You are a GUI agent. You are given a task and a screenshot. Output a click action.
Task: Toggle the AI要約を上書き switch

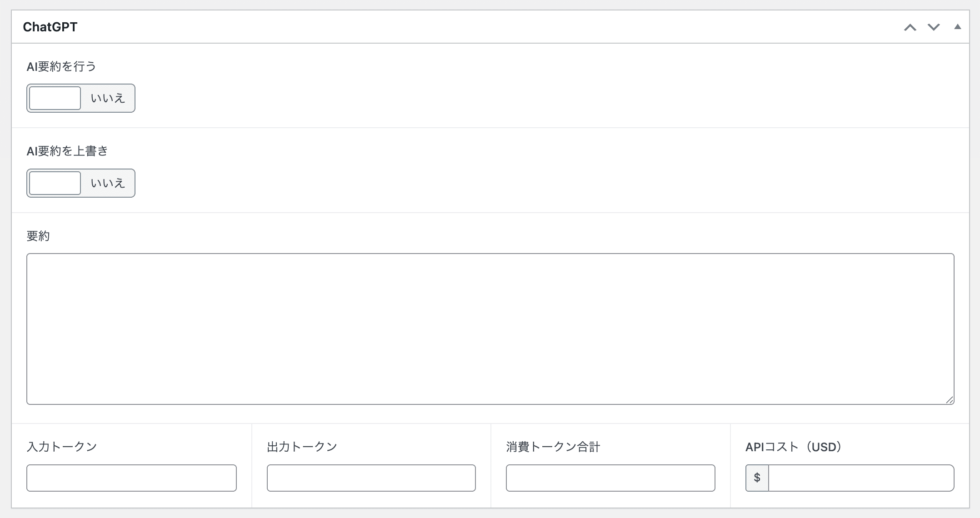[x=55, y=183]
